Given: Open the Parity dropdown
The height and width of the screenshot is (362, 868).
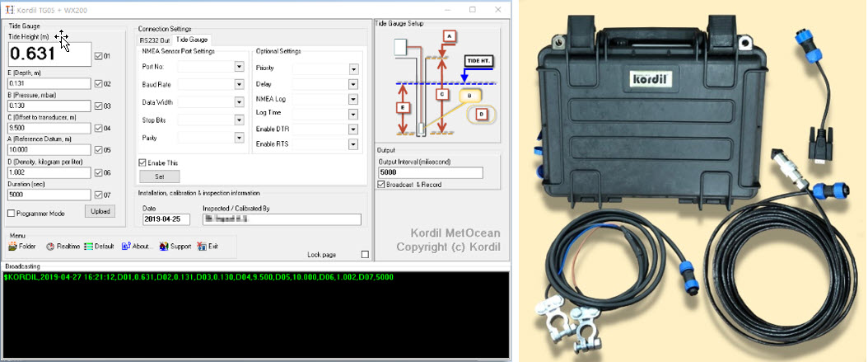Looking at the screenshot, I should point(239,138).
